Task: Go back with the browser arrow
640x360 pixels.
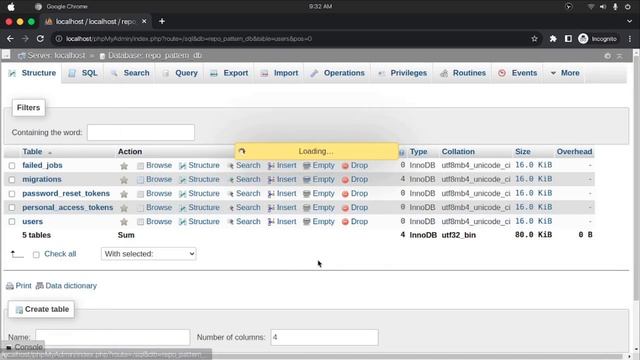Action: pyautogui.click(x=10, y=39)
